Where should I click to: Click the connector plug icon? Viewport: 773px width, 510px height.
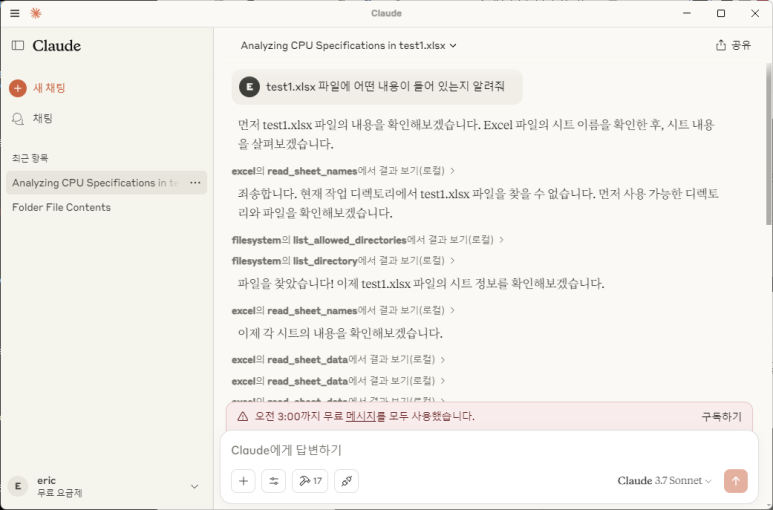click(347, 481)
